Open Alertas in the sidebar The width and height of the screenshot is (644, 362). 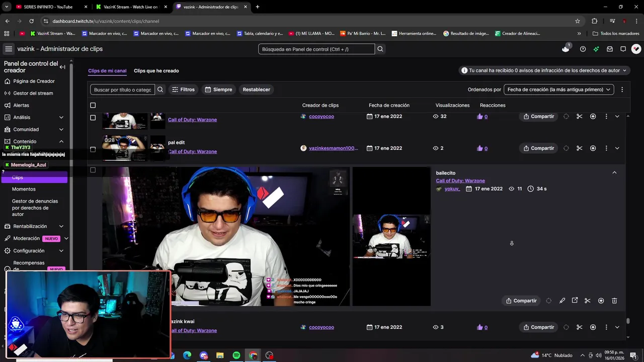[x=21, y=105]
